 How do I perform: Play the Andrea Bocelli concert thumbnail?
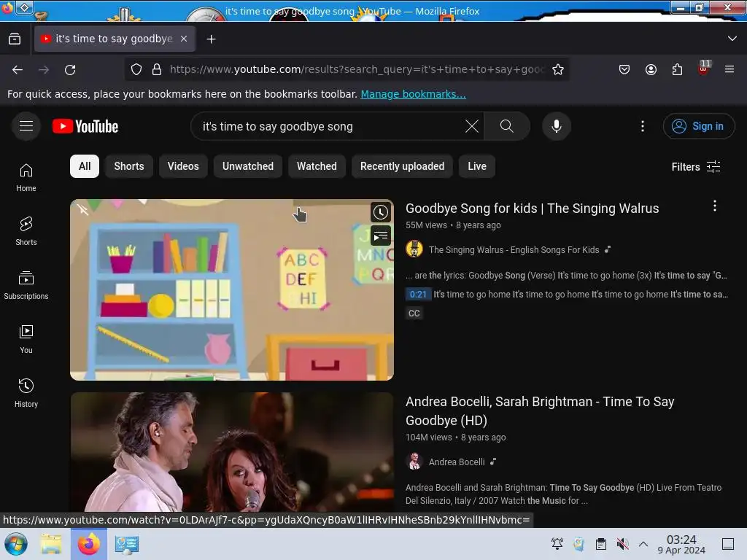(232, 452)
